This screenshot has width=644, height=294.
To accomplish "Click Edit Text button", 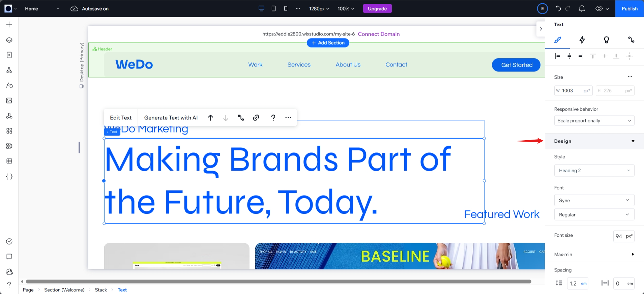I will coord(121,118).
